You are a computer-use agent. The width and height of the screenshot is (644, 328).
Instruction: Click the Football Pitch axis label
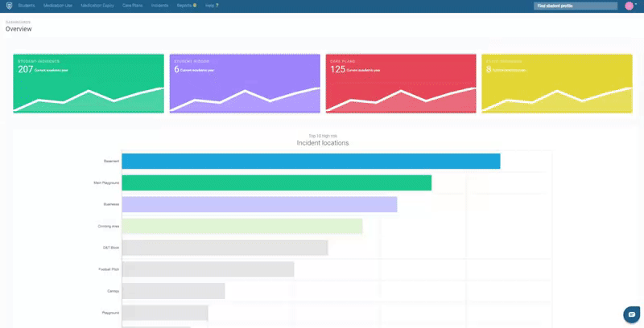[109, 269]
